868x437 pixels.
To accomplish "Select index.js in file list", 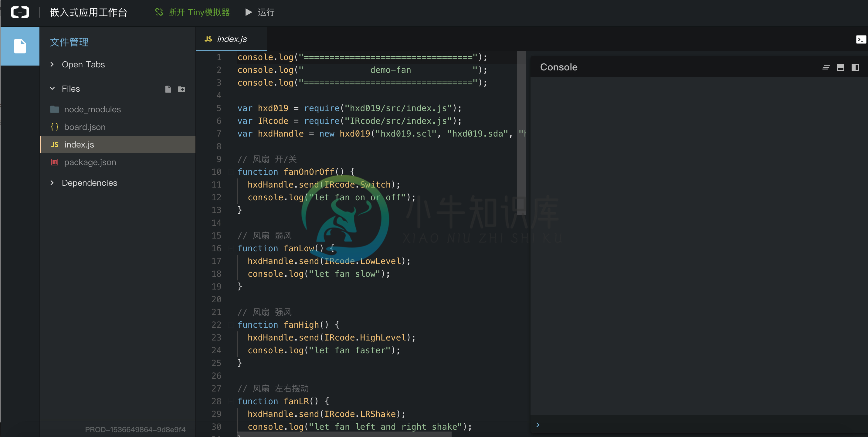I will 117,144.
